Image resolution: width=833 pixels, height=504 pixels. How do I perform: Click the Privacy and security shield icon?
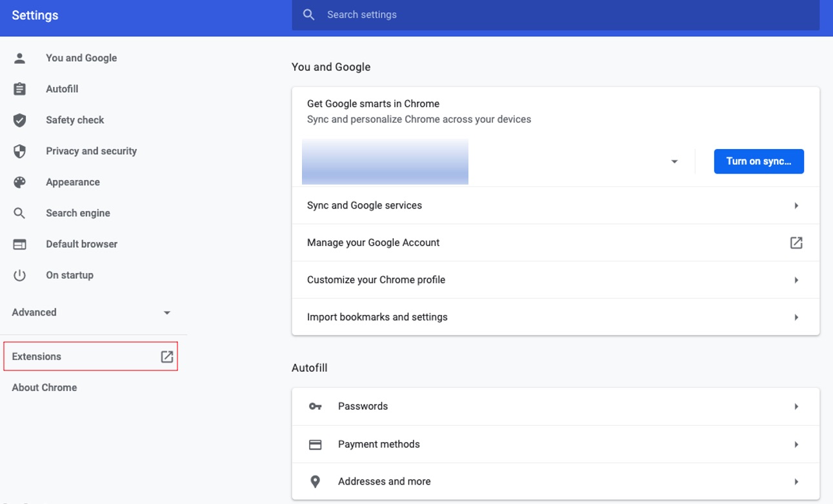[x=20, y=151]
